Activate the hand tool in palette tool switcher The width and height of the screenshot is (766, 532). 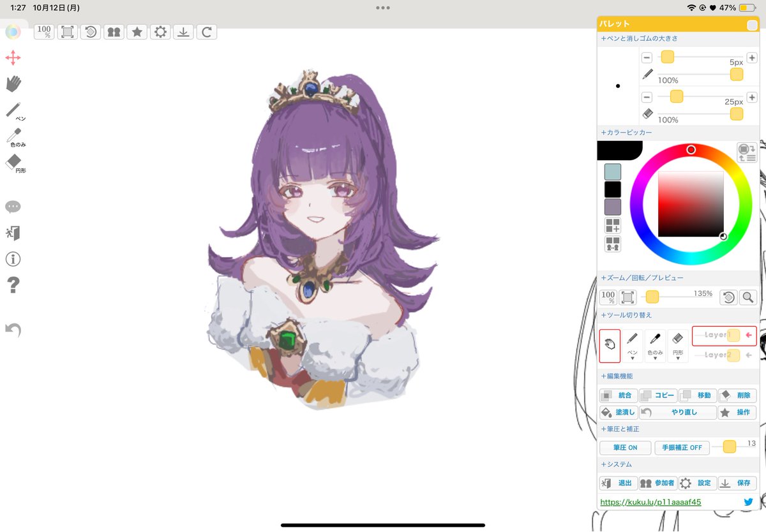pos(610,346)
